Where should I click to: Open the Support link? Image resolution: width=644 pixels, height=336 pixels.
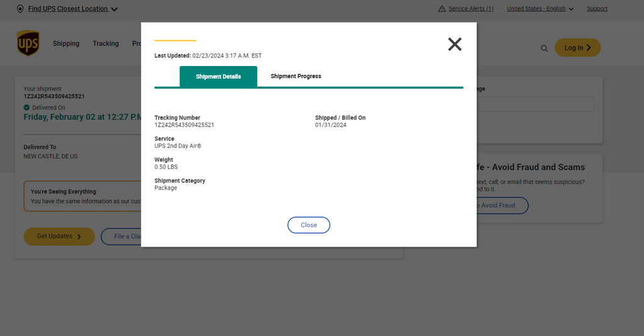tap(597, 9)
